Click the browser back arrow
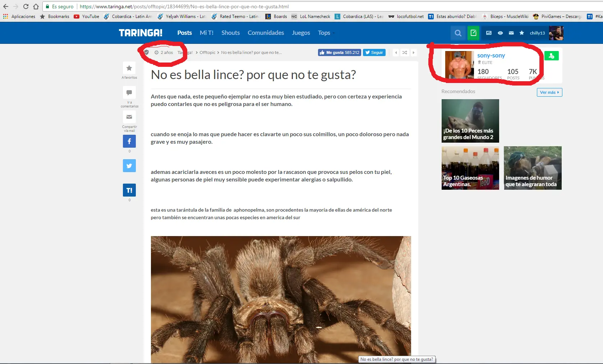The width and height of the screenshot is (603, 364). pos(6,6)
